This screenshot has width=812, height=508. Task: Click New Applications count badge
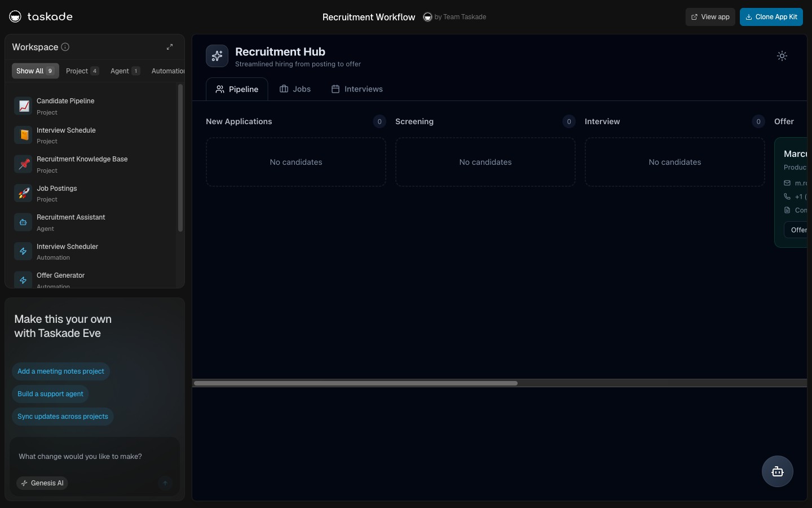coord(379,121)
